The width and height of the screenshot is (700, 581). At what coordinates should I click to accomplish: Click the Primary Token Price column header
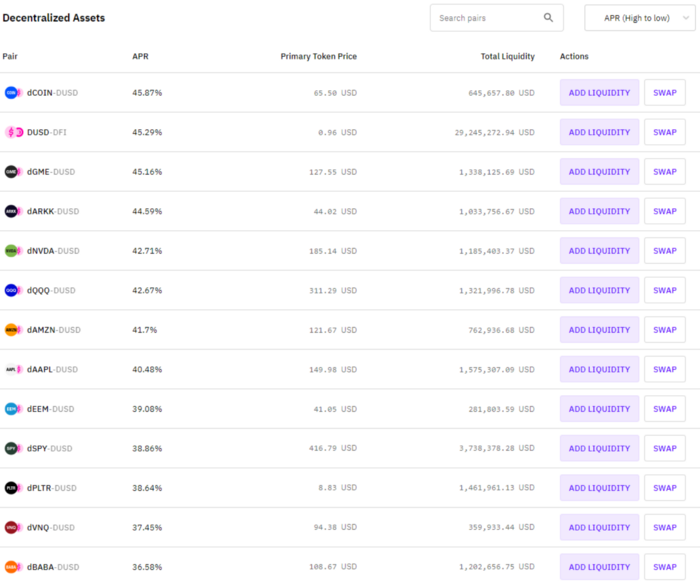pos(318,56)
